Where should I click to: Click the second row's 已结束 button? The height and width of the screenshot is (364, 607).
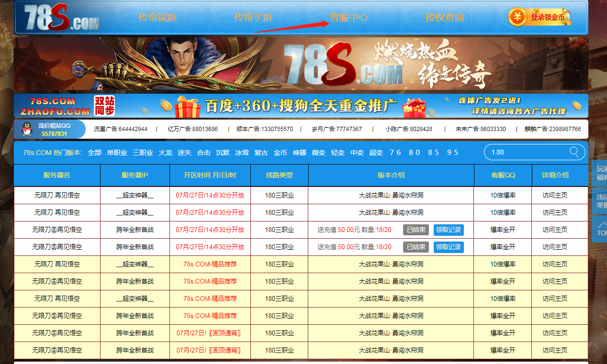[416, 247]
